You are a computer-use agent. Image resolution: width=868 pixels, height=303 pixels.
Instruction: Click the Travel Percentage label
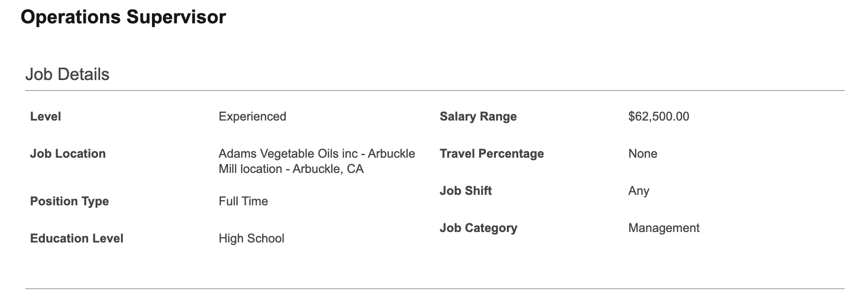point(492,153)
